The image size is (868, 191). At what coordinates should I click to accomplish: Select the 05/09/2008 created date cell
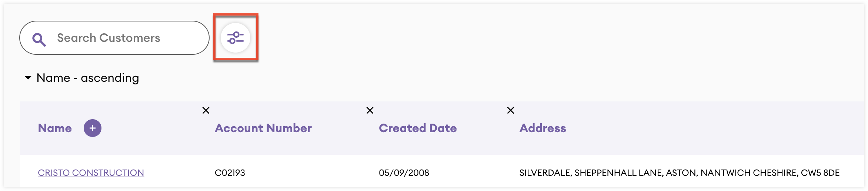[x=404, y=173]
